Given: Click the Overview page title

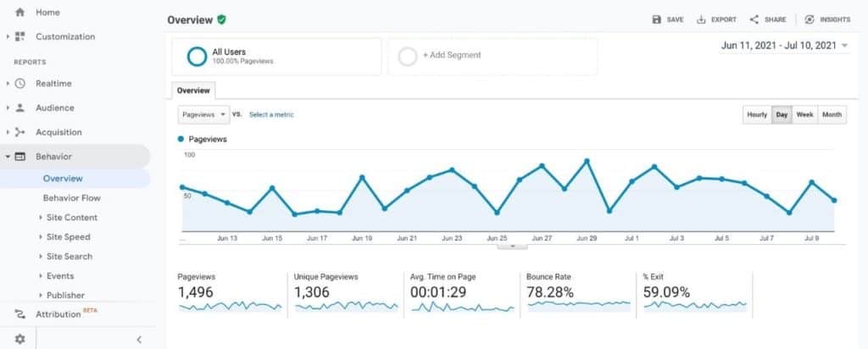Looking at the screenshot, I should coord(190,20).
